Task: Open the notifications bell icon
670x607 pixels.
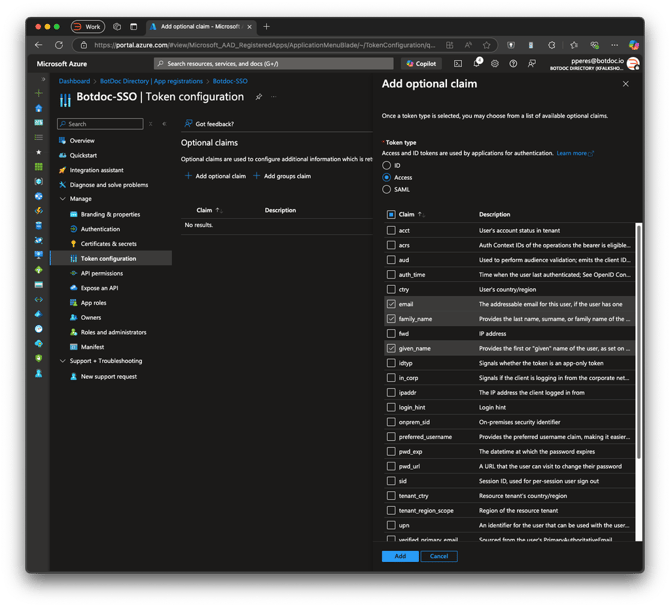Action: (477, 63)
